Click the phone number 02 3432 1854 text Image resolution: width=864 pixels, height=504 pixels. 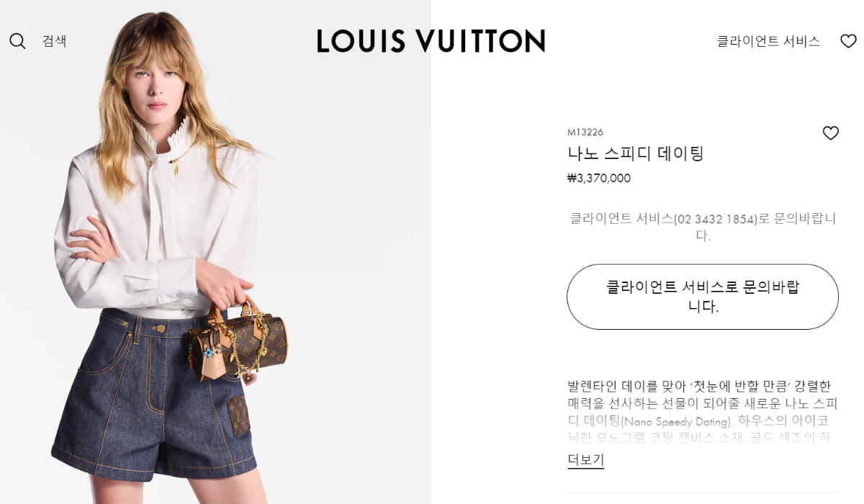716,219
